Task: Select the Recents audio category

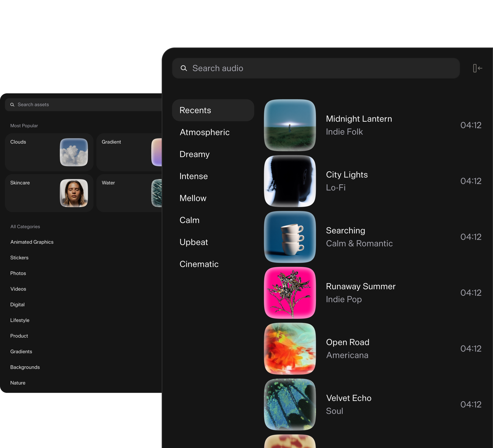Action: pyautogui.click(x=213, y=110)
